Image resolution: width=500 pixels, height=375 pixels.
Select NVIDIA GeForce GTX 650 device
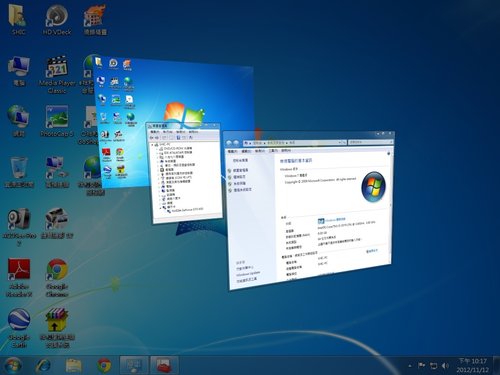(187, 210)
